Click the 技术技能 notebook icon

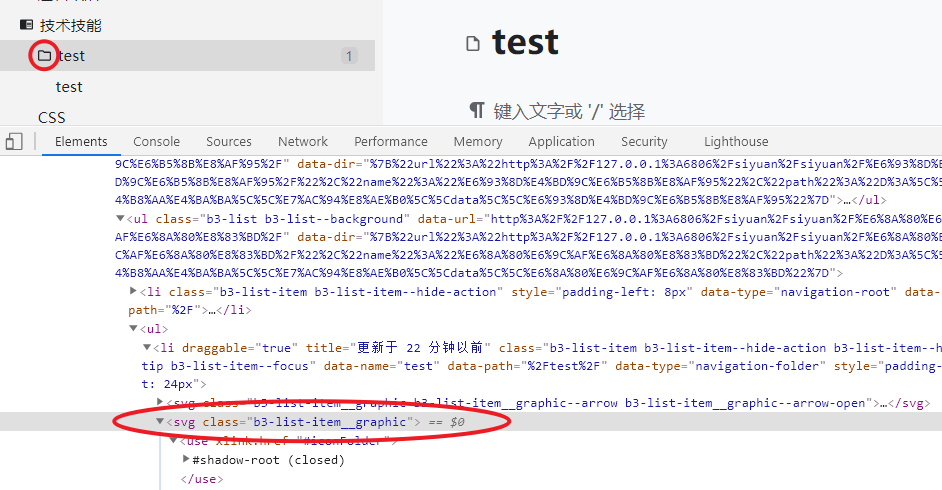click(26, 25)
